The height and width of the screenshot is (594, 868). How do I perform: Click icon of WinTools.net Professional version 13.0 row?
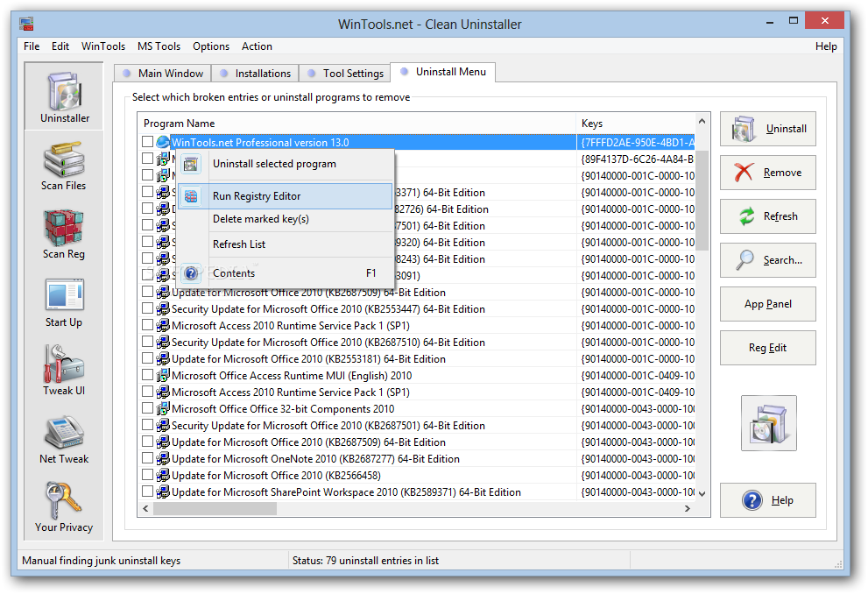point(163,142)
